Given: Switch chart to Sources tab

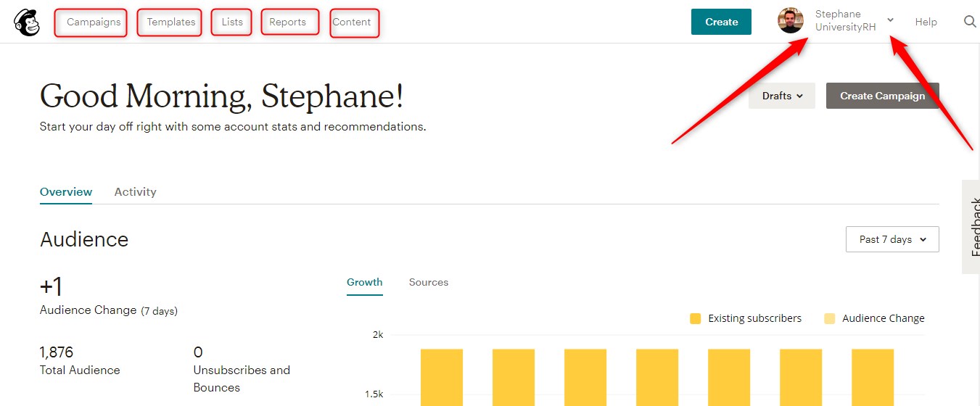Looking at the screenshot, I should 429,282.
